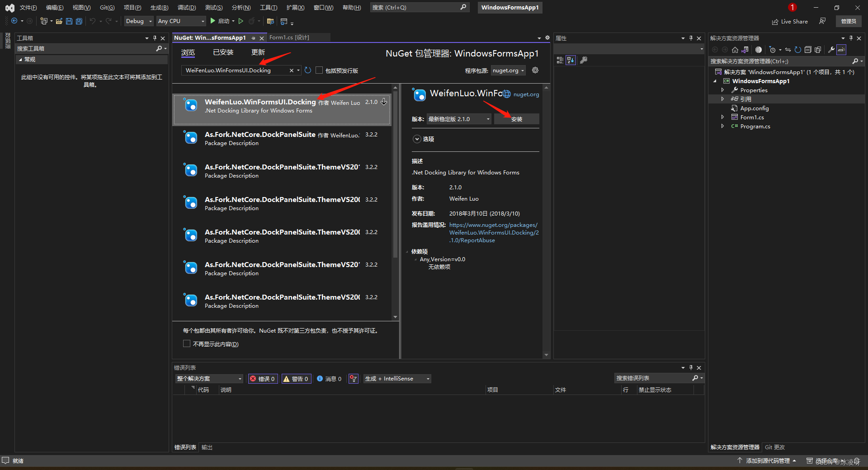Open the version dropdown showing 2.1.0
Screen dimensions: 868x470
pyautogui.click(x=459, y=119)
